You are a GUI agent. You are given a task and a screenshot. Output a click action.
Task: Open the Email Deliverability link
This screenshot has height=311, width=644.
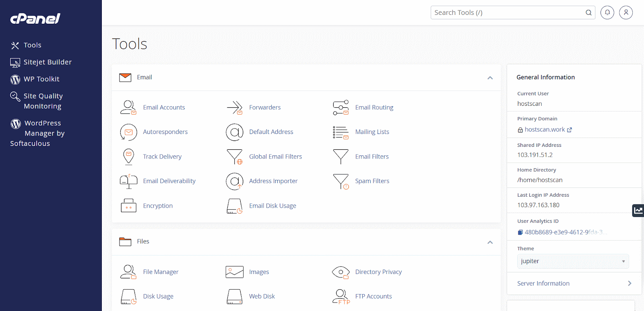(169, 181)
